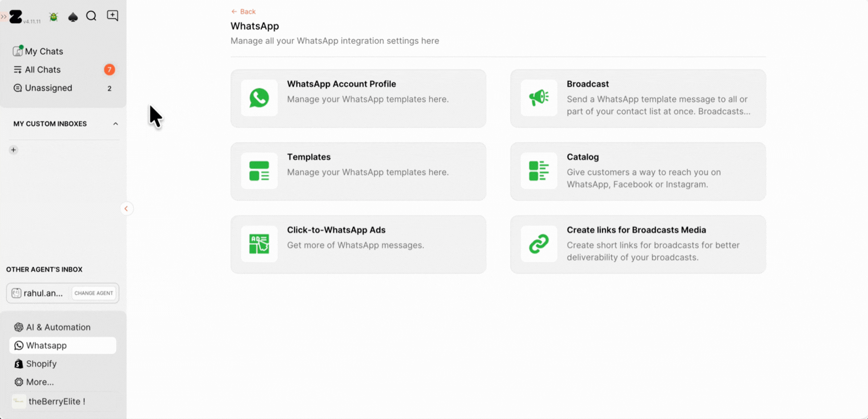Click the Whatsapp sidebar logo icon

[19, 345]
